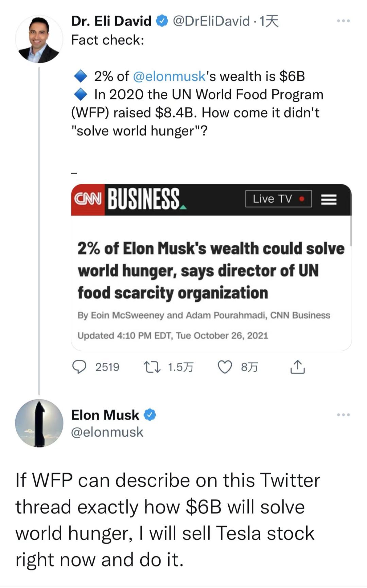Click the BUSINESS section label
367x588 pixels.
(144, 199)
